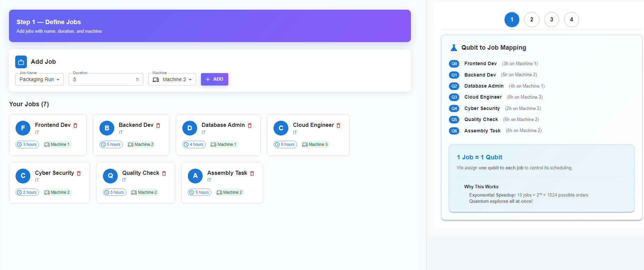Remove the Quality Check job
Screen dimensions: 644x270
coord(164,173)
